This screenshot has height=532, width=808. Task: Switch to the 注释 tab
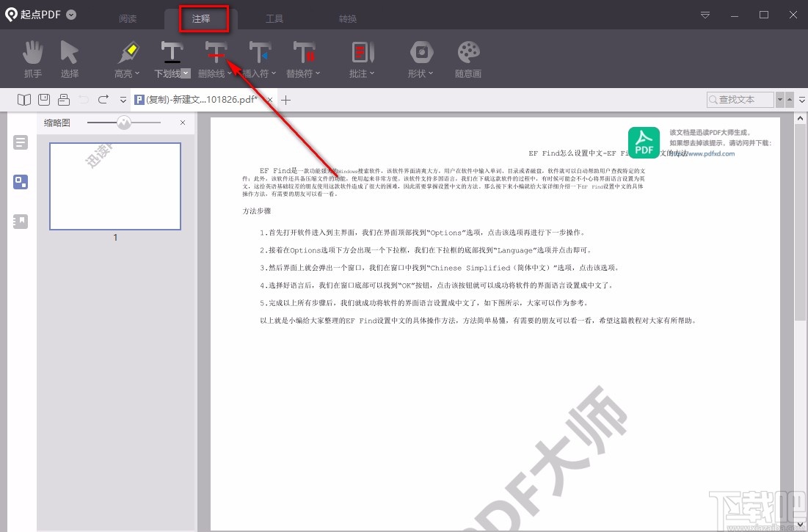click(201, 18)
